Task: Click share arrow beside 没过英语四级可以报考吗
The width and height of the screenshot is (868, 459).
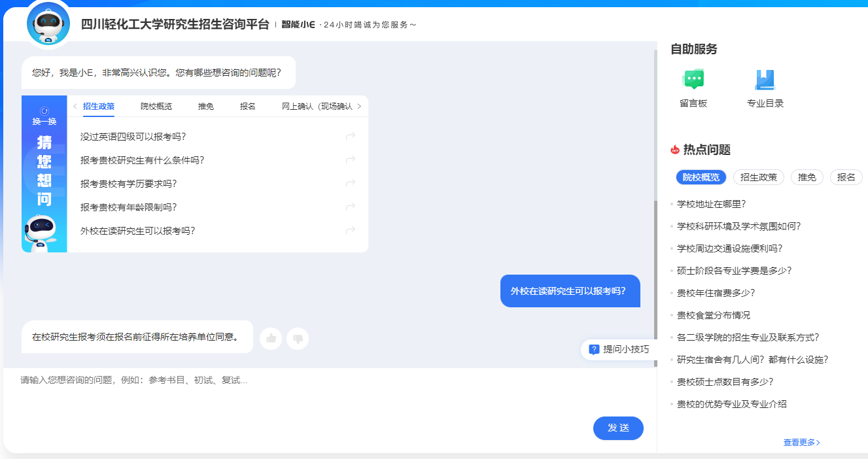Action: click(351, 137)
